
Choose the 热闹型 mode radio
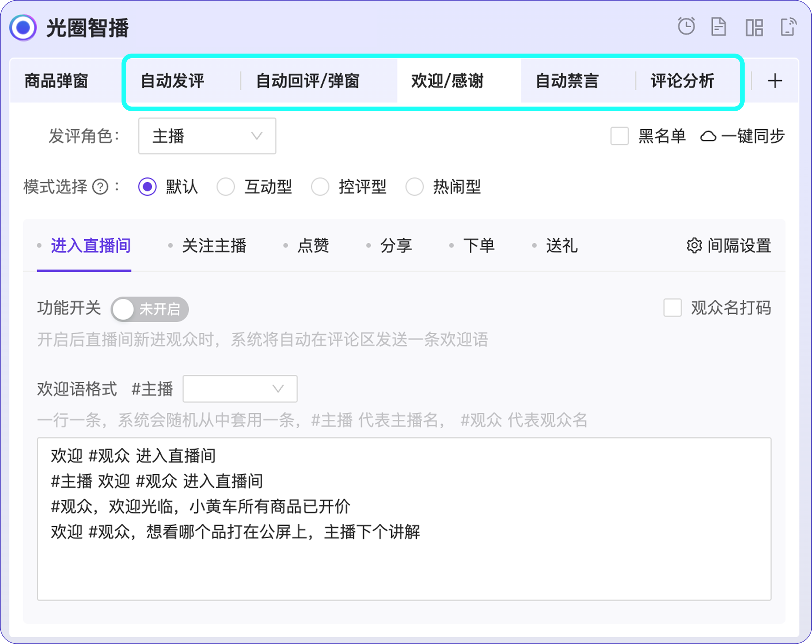pyautogui.click(x=414, y=187)
